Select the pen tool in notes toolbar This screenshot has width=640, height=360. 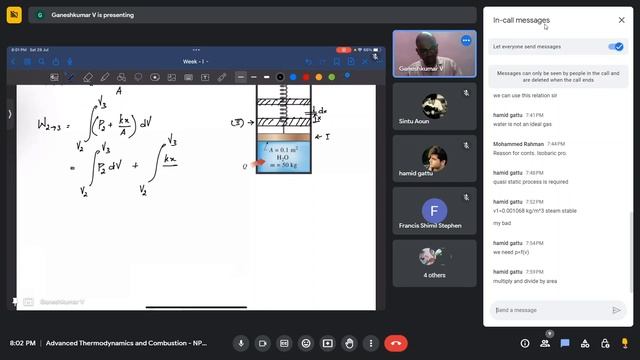(x=70, y=77)
